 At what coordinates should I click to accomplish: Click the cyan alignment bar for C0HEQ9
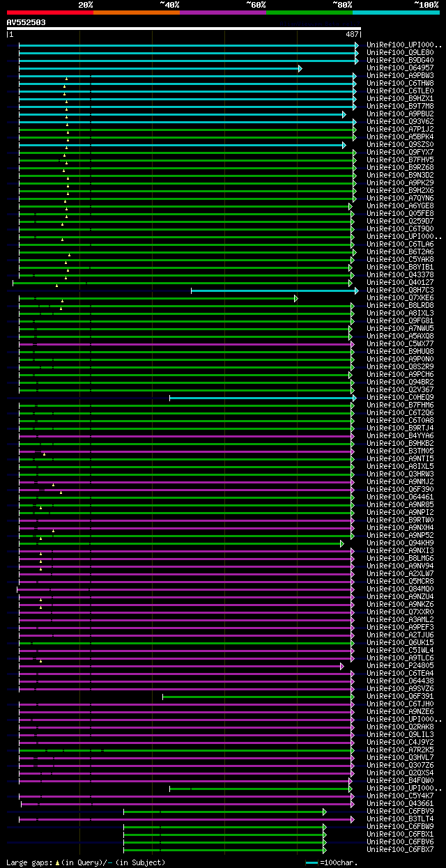coord(262,397)
